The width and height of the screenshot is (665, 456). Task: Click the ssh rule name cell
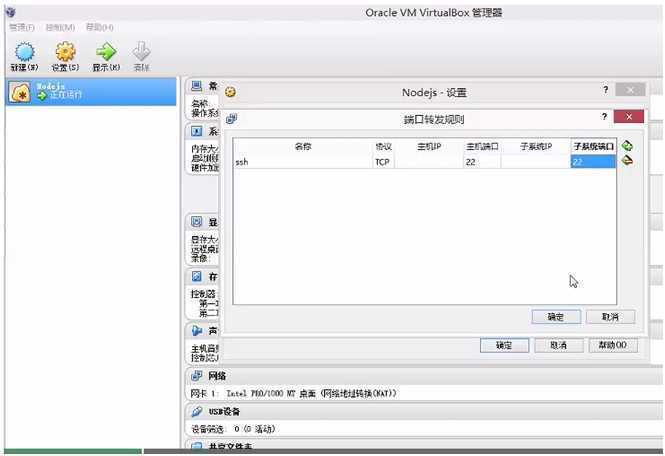302,162
